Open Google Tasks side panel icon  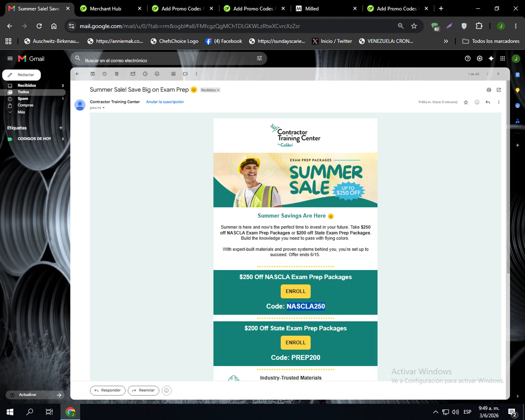[517, 105]
